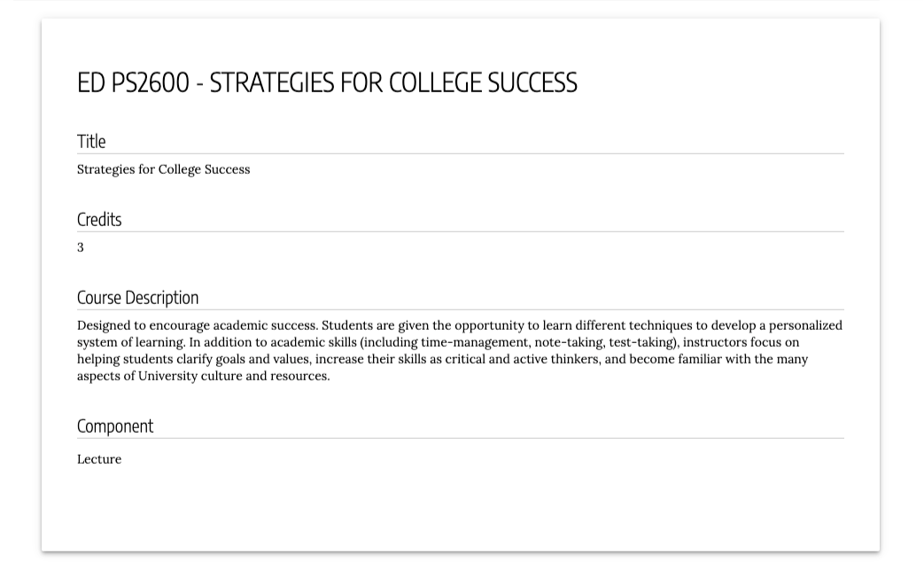Click 'personalized' at end of first description line
This screenshot has height=570, width=924.
(805, 326)
